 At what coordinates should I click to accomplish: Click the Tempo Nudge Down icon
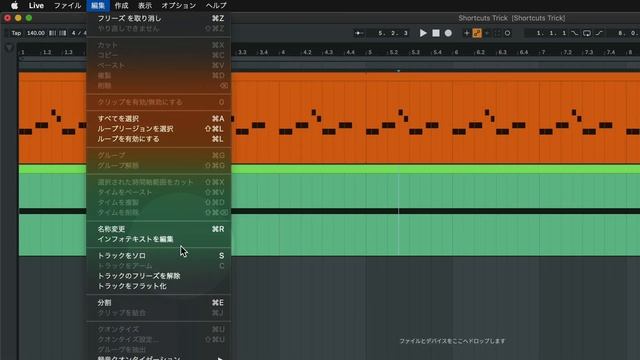point(53,33)
